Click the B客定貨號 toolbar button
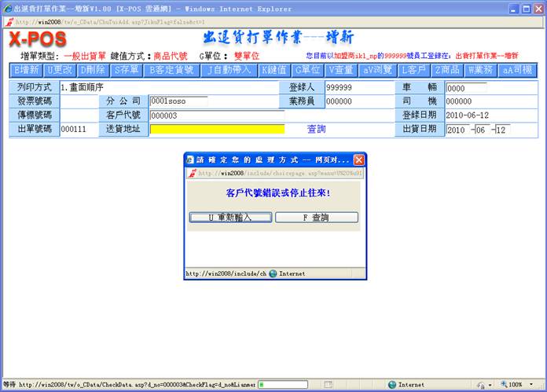547x392 pixels. pos(170,70)
